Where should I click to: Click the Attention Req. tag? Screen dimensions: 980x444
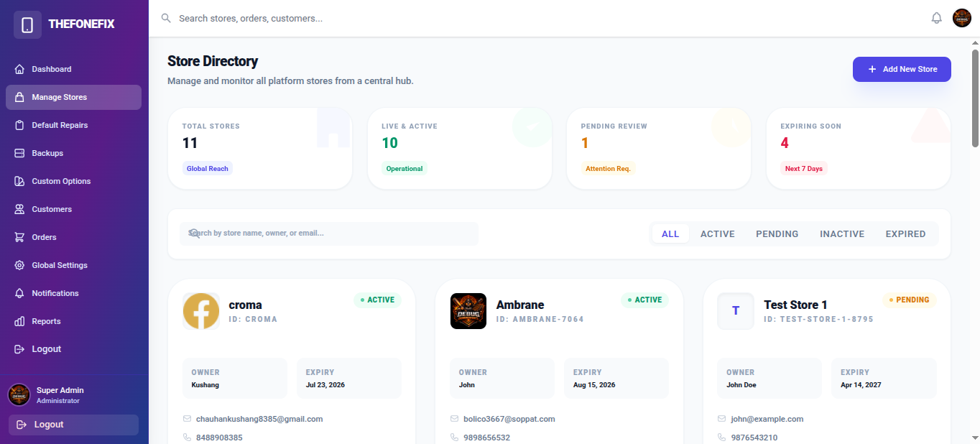pyautogui.click(x=608, y=169)
